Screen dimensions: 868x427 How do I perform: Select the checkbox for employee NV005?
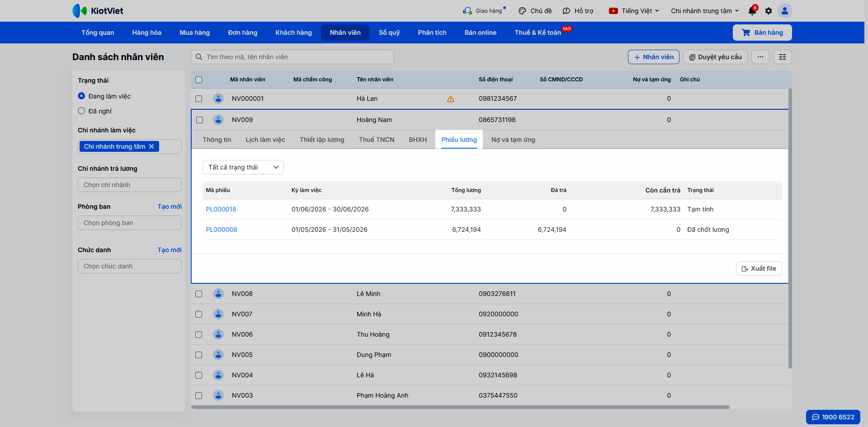199,355
